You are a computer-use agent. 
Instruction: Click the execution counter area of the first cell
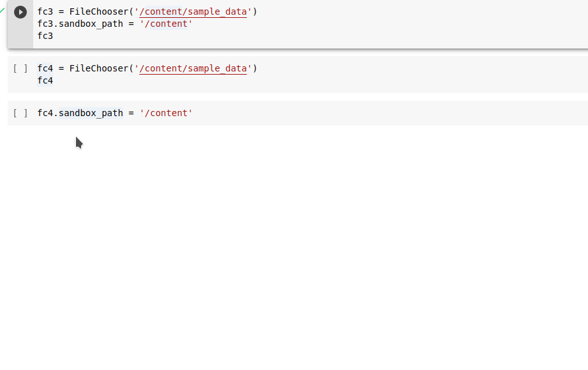[20, 11]
